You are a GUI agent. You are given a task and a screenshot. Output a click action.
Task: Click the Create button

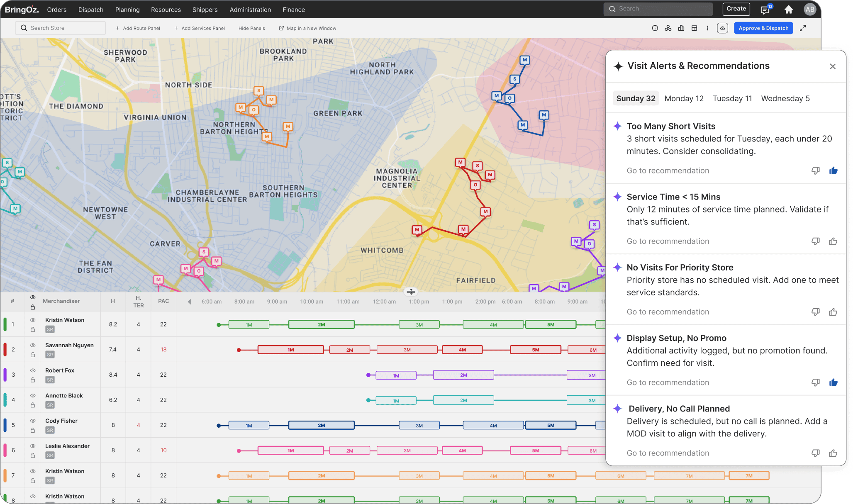[x=736, y=9]
